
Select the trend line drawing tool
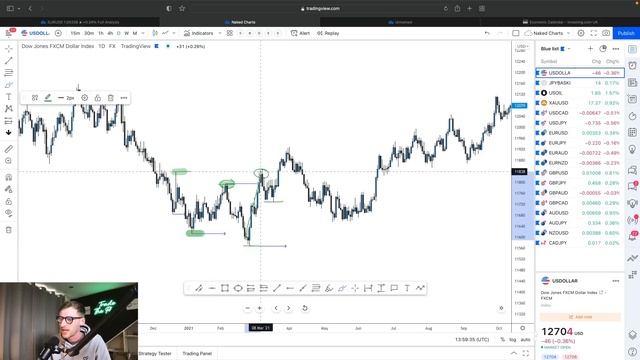coord(9,61)
